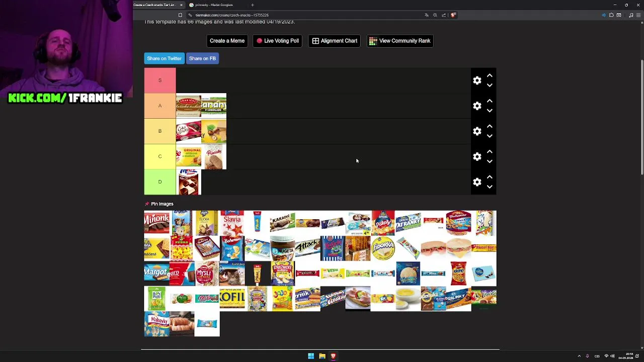This screenshot has height=362, width=644.
Task: Pick the JoJo gummies image
Action: point(282,299)
